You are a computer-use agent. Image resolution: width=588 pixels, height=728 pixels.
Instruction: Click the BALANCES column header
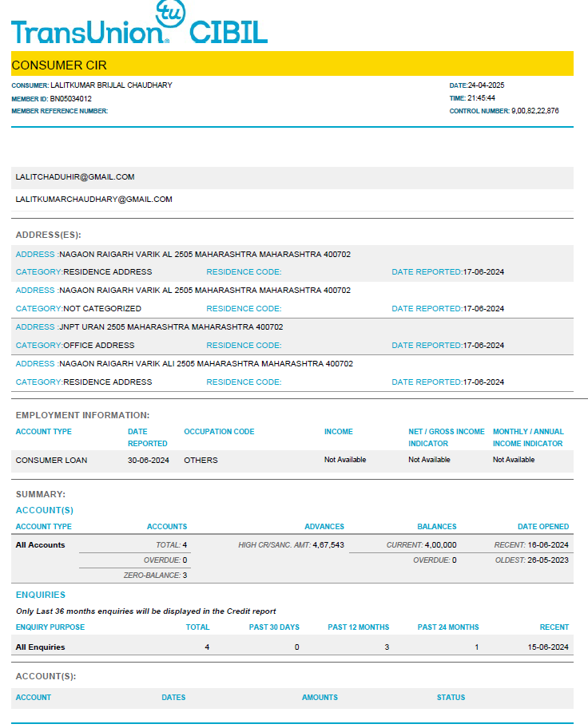click(437, 527)
